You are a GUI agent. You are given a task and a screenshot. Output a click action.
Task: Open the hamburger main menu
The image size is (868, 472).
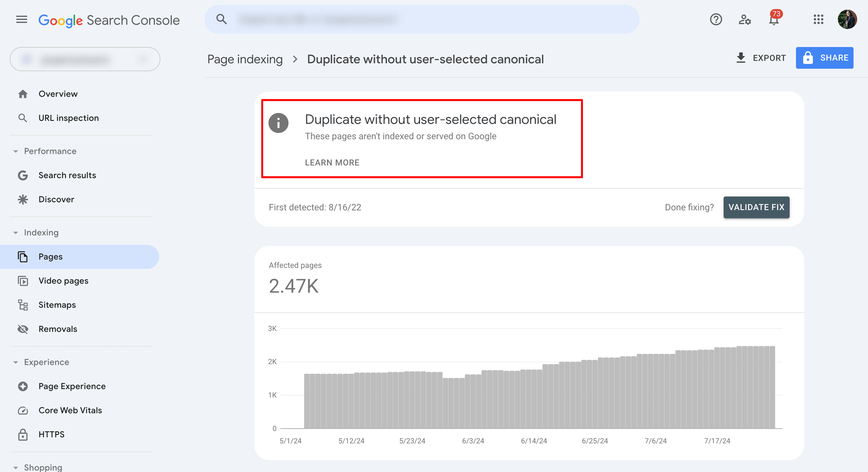[22, 20]
